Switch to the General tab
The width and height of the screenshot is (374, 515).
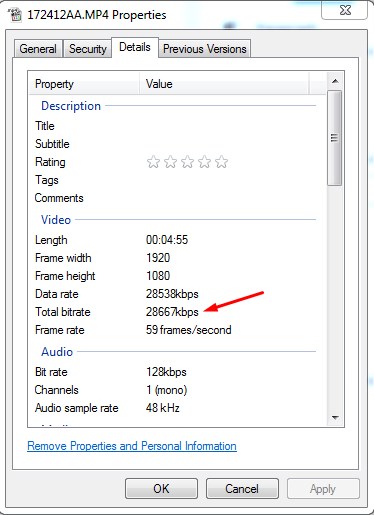coord(38,49)
